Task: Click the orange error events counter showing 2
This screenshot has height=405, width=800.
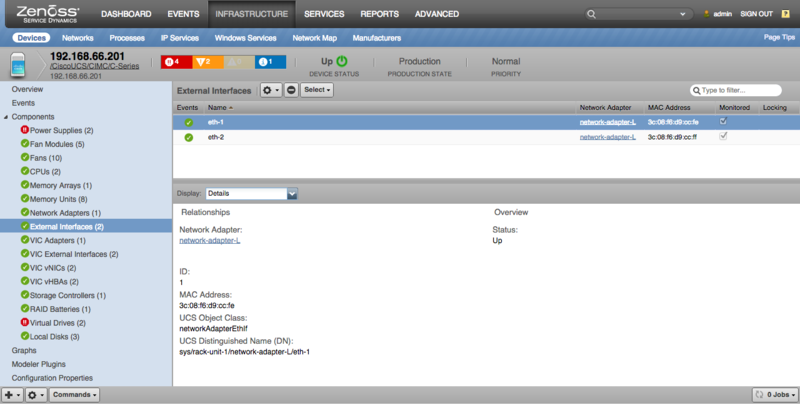Action: click(208, 62)
